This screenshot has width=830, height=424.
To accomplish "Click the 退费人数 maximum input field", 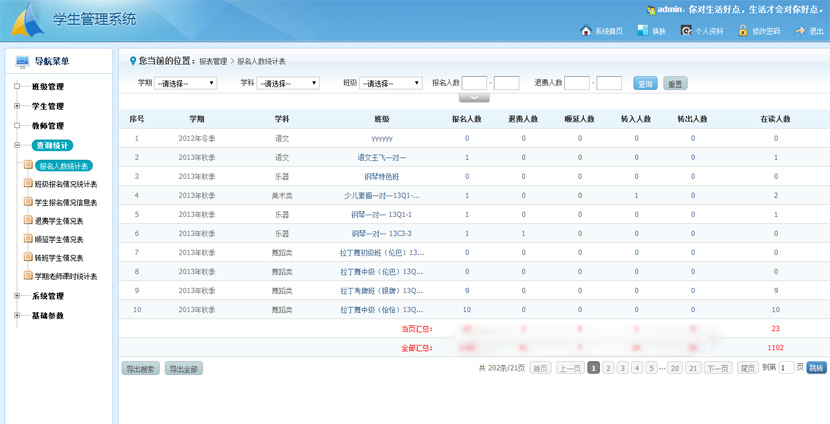I will 609,83.
